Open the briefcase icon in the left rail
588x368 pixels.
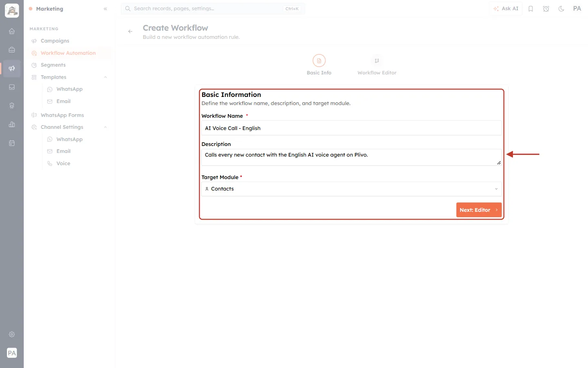click(x=12, y=50)
